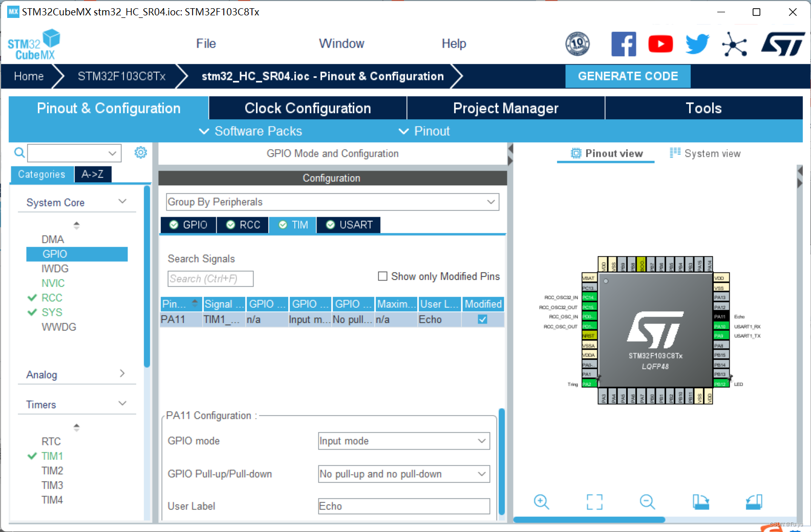This screenshot has height=532, width=811.
Task: Select NVIC in System Core list
Action: (x=53, y=283)
